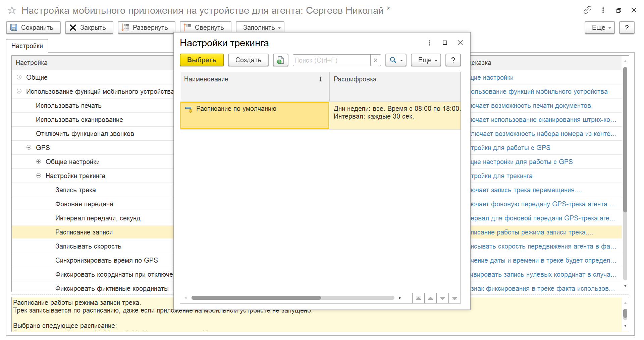Open magnifier search options dropdown

(396, 60)
